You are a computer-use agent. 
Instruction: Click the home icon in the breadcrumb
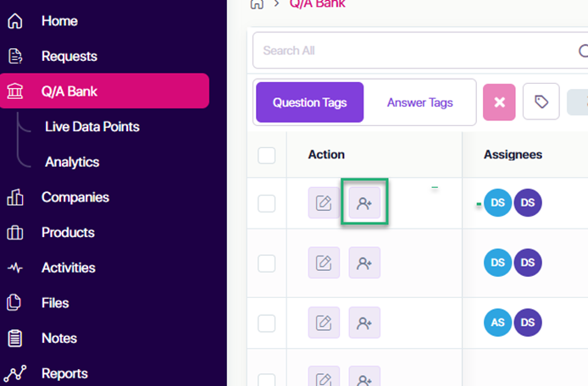[257, 3]
